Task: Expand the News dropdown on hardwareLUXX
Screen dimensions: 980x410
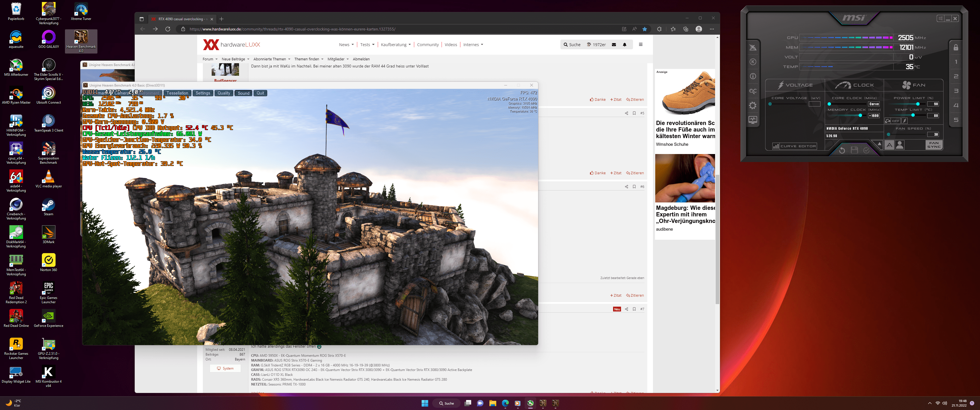Action: 346,44
